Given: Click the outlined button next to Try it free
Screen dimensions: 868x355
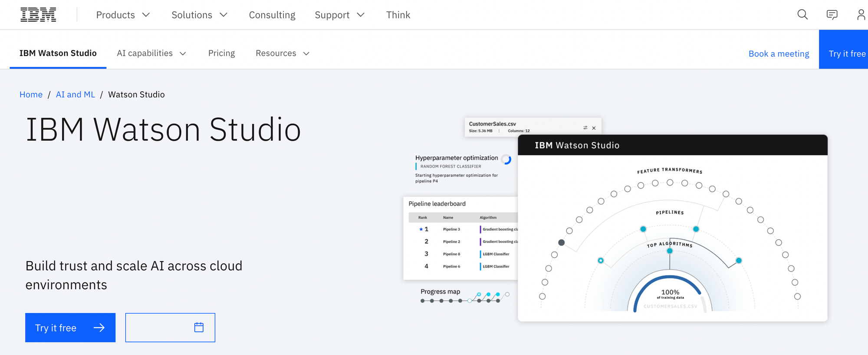Looking at the screenshot, I should pos(170,328).
